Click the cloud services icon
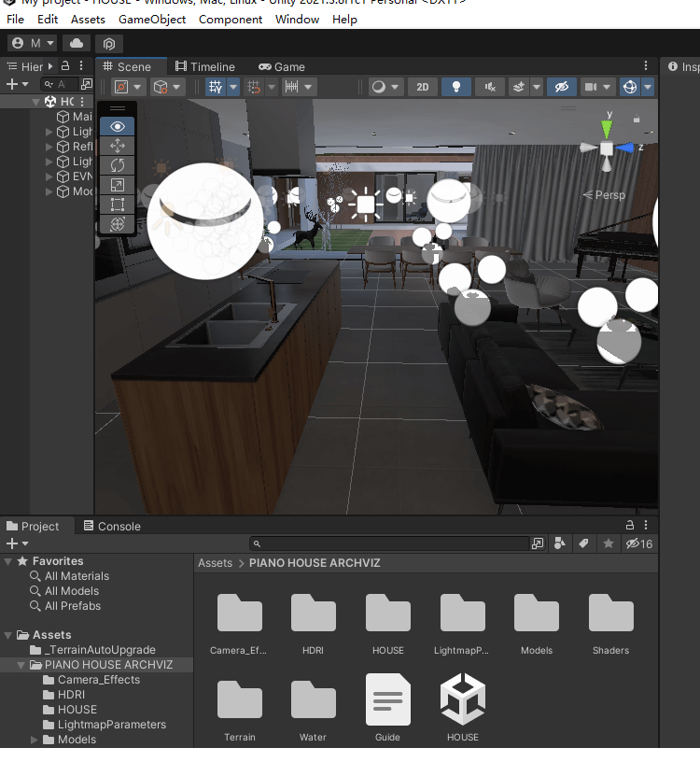Viewport: 700px width, 762px height. click(76, 44)
